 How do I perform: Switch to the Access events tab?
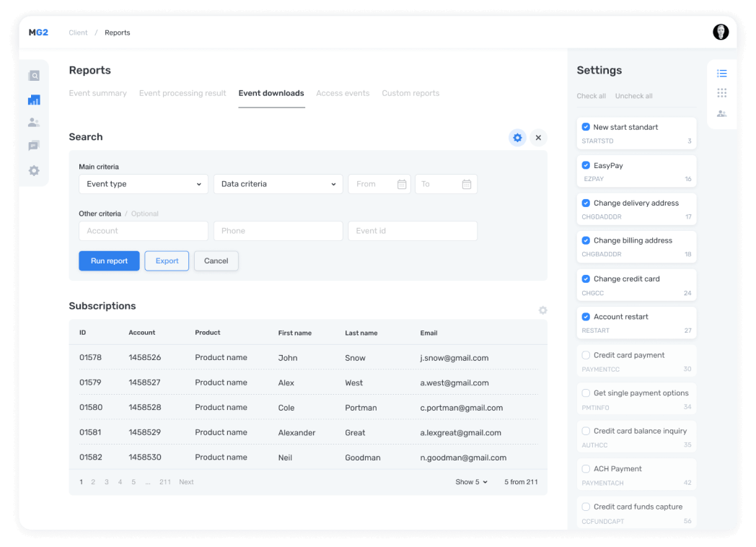(x=343, y=93)
